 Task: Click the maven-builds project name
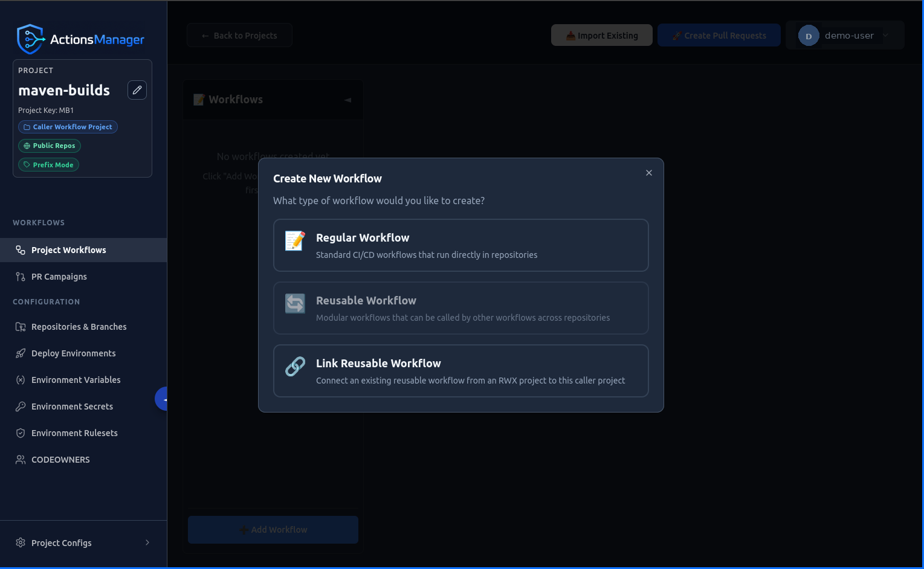coord(64,91)
